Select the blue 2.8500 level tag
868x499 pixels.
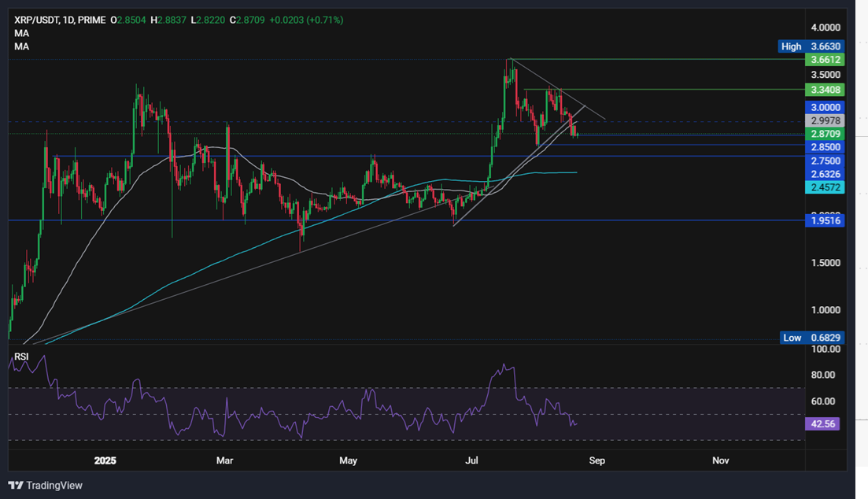(825, 147)
